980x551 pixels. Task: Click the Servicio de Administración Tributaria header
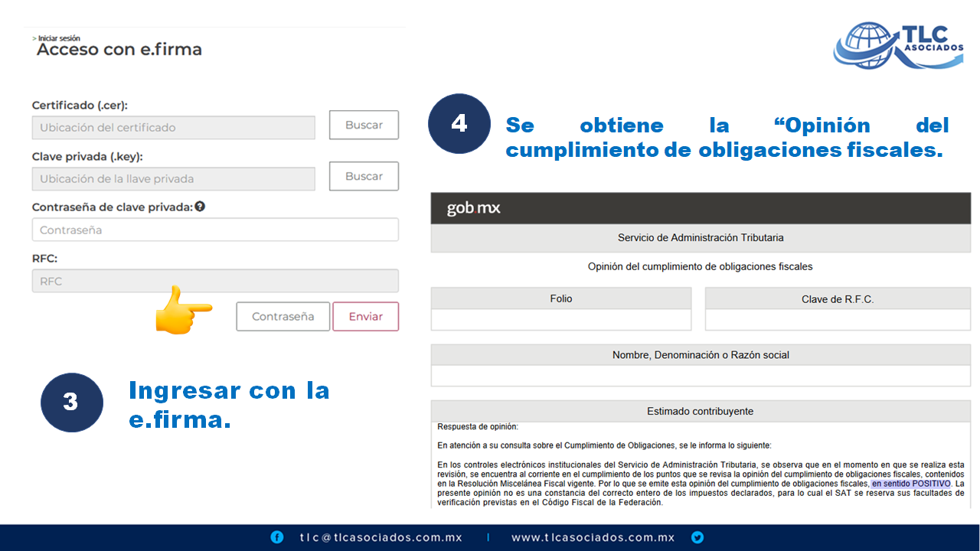coord(701,238)
